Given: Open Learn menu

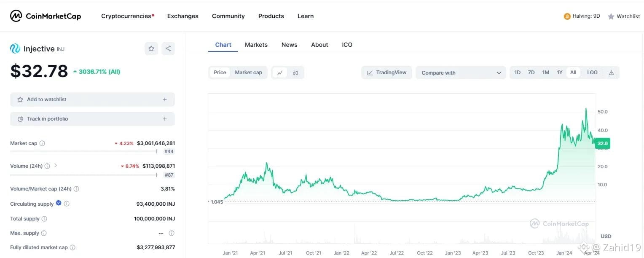Looking at the screenshot, I should tap(306, 16).
